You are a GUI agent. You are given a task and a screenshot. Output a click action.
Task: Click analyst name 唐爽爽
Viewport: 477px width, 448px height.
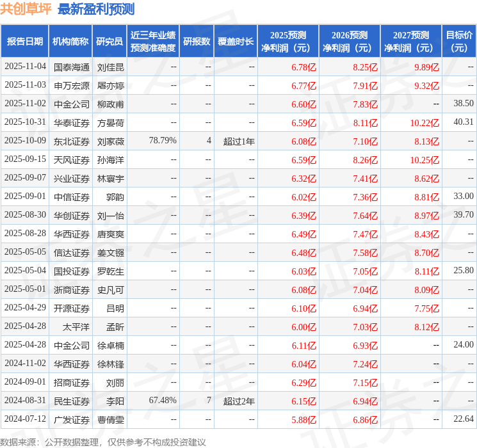click(111, 234)
